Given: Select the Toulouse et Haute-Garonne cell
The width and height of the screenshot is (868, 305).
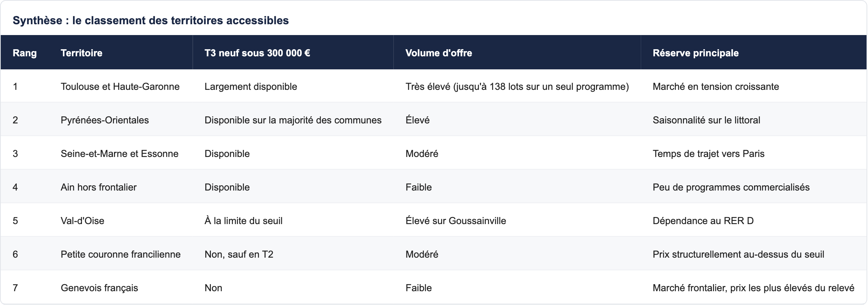Looking at the screenshot, I should coord(121,86).
